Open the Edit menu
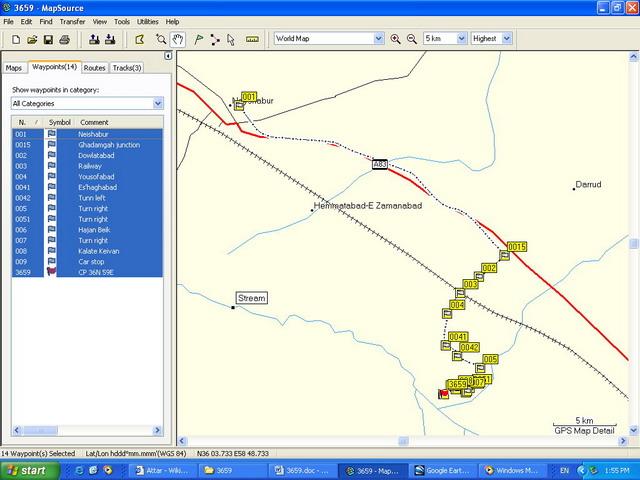 tap(27, 22)
